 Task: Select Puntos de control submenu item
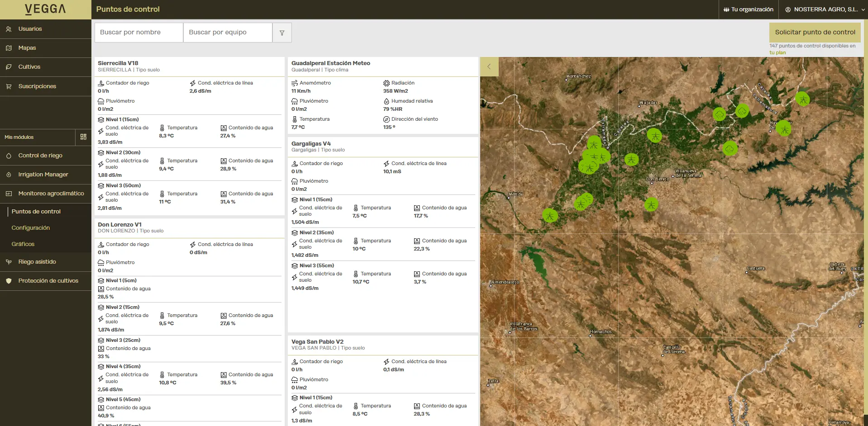click(36, 212)
